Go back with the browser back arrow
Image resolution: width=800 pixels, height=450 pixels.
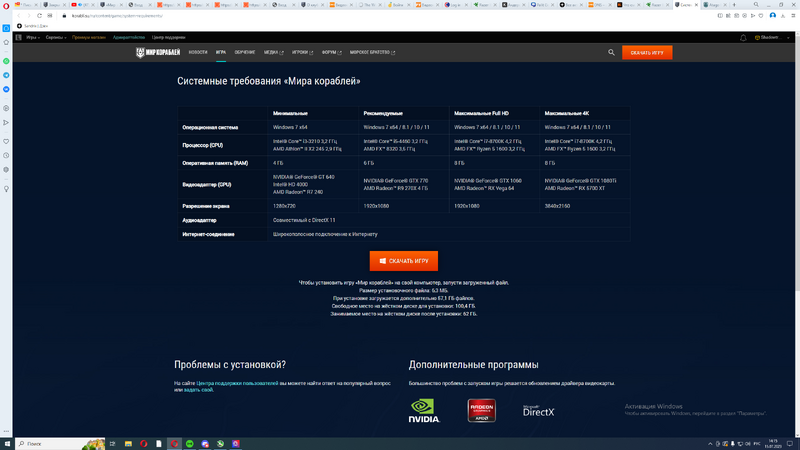[19, 16]
